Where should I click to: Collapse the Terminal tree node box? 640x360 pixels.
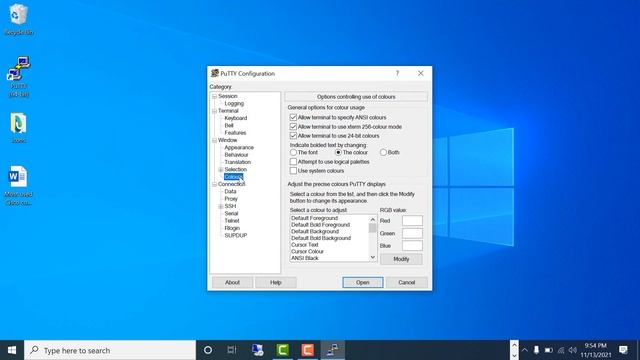214,111
